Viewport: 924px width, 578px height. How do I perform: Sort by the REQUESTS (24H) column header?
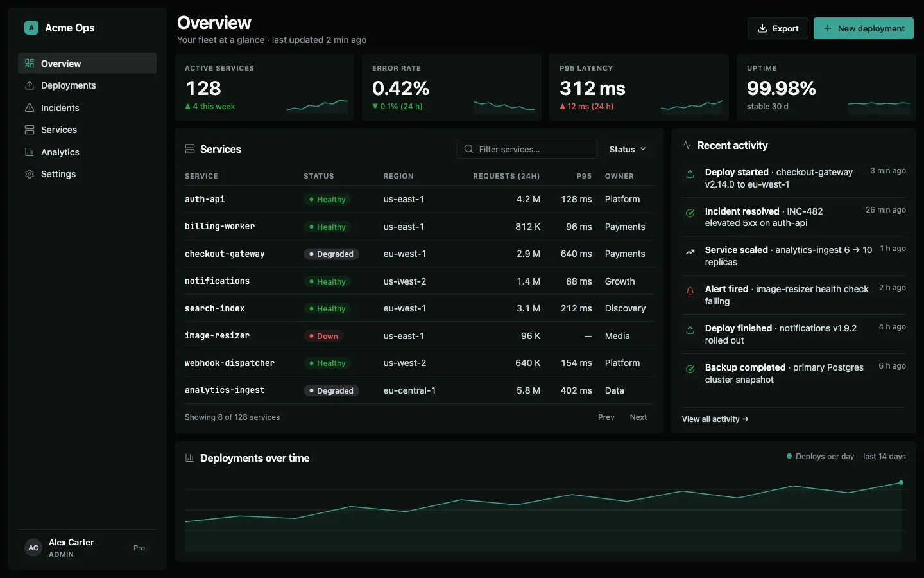tap(506, 176)
